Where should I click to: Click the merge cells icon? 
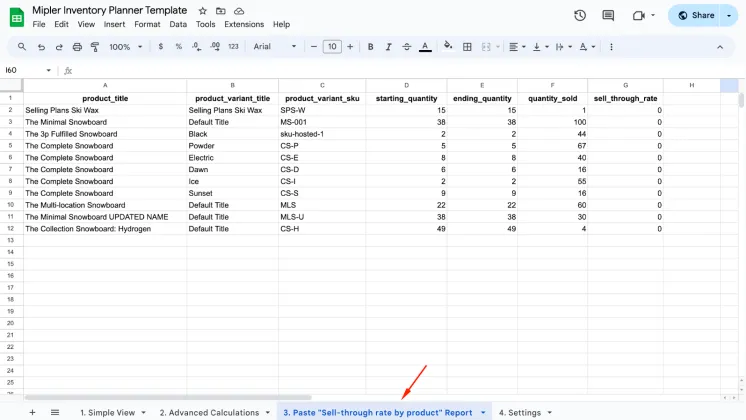pyautogui.click(x=486, y=47)
